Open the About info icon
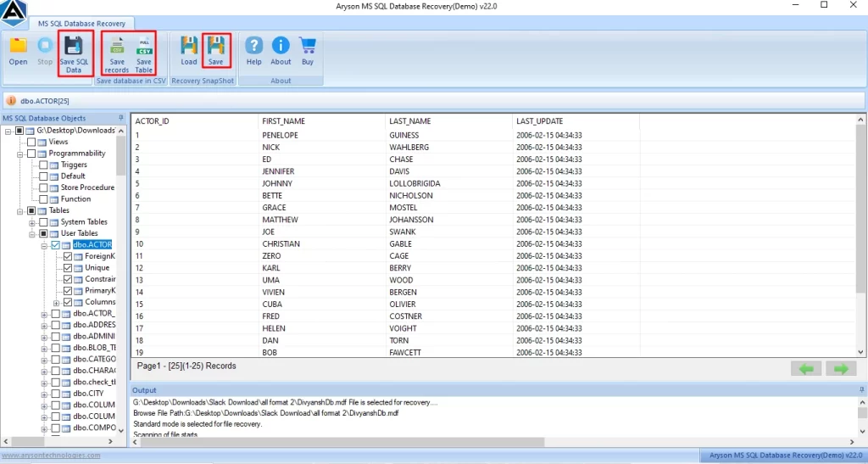 click(x=281, y=49)
